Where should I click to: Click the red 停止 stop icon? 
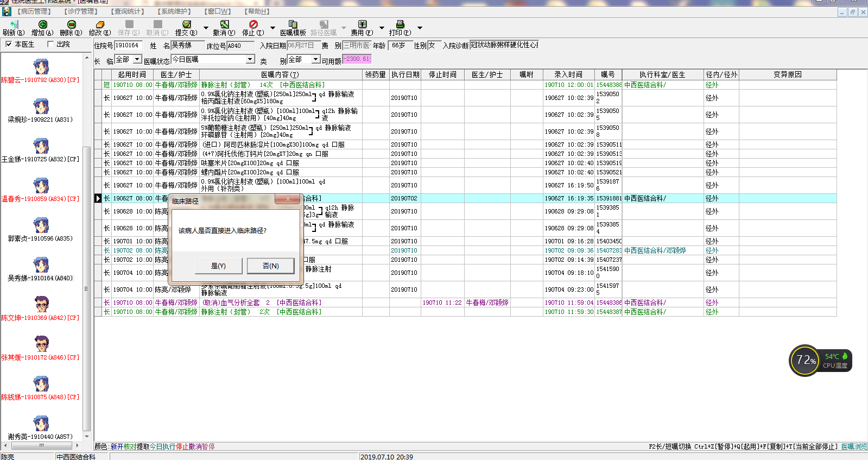pyautogui.click(x=253, y=24)
